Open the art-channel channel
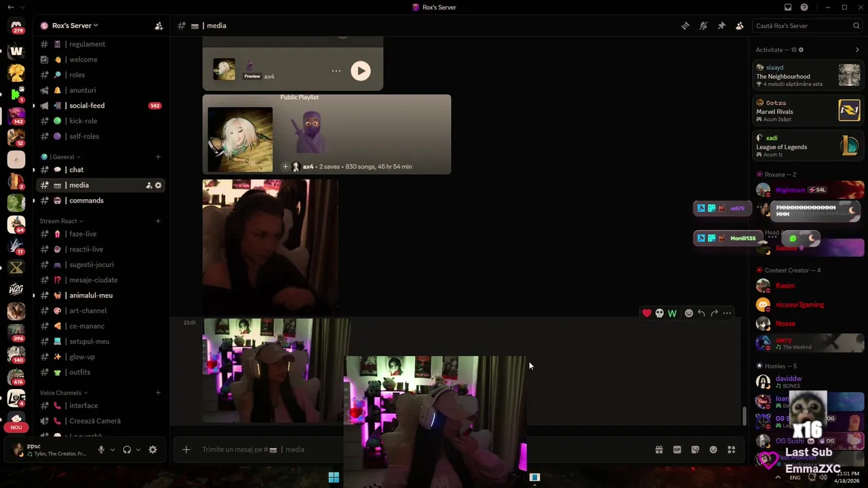 pyautogui.click(x=100, y=310)
